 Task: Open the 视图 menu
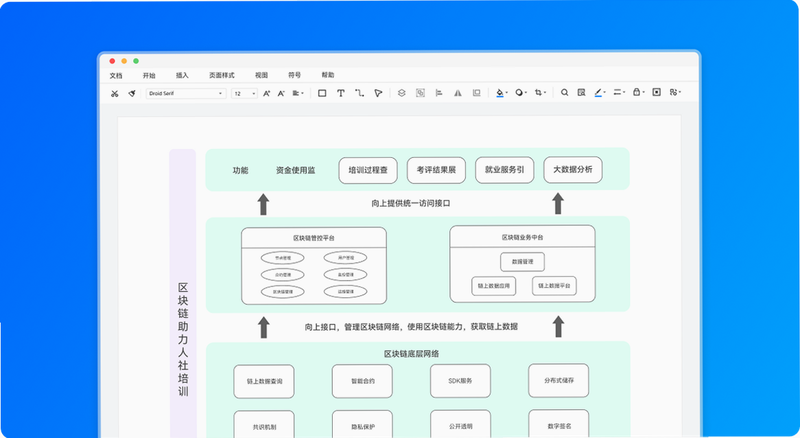point(261,75)
